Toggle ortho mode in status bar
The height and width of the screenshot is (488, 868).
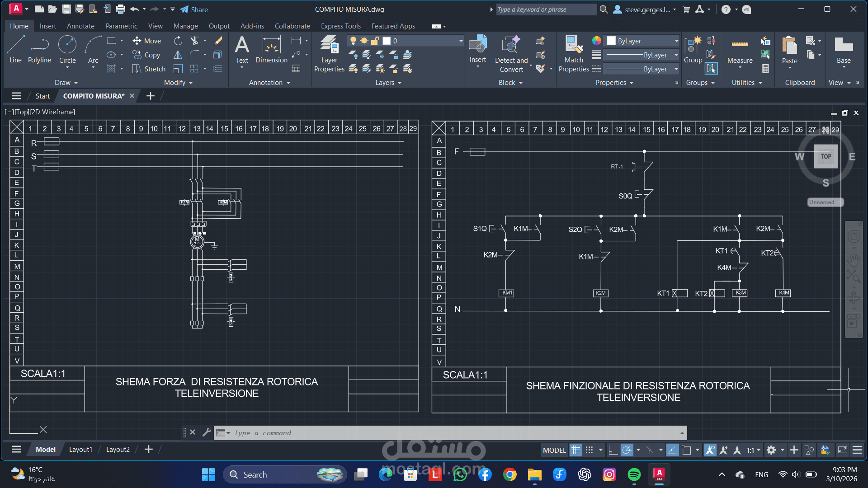tap(613, 450)
